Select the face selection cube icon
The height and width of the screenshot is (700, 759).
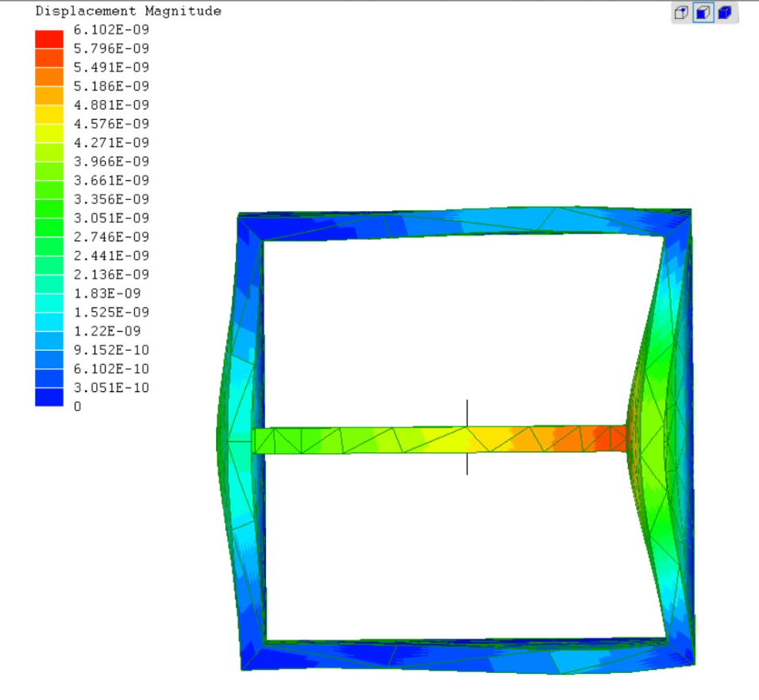click(703, 13)
